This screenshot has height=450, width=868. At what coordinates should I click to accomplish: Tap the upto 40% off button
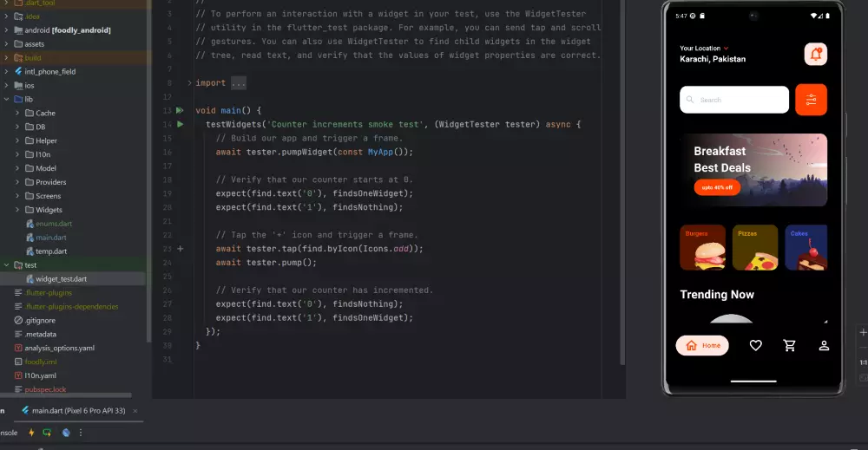click(x=717, y=187)
